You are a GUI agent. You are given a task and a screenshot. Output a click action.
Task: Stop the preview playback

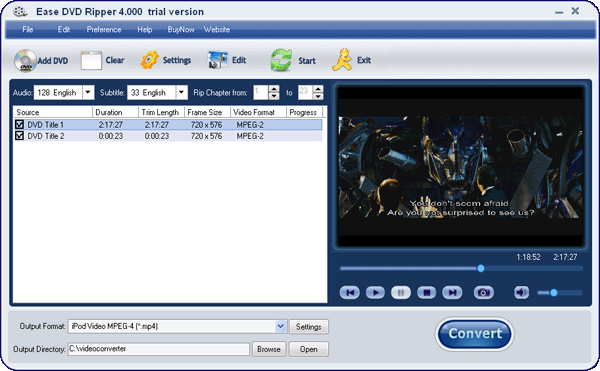(x=426, y=293)
